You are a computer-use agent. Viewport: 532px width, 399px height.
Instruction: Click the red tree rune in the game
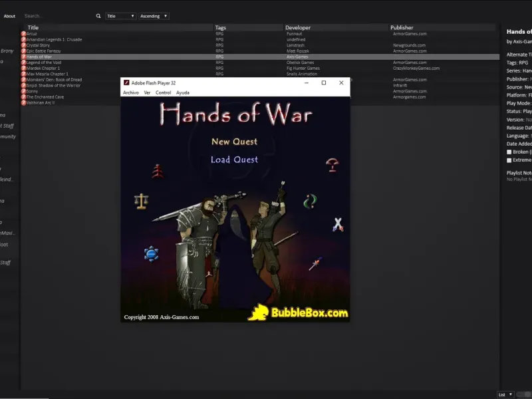[x=158, y=172]
